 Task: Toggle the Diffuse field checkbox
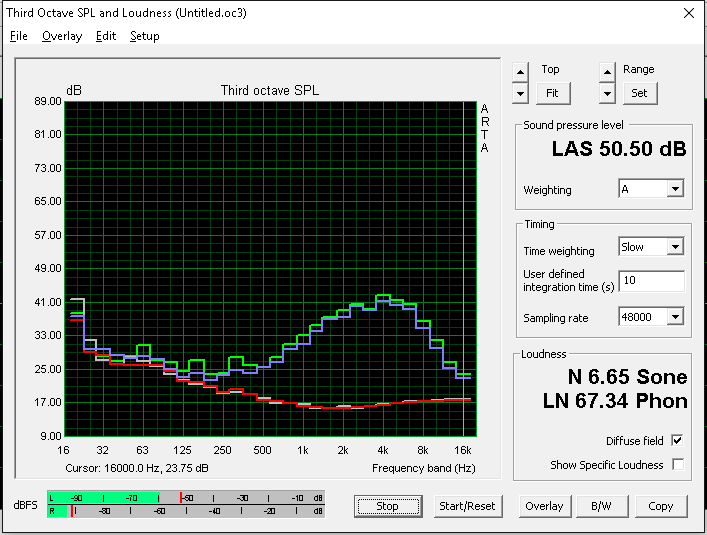(x=677, y=440)
